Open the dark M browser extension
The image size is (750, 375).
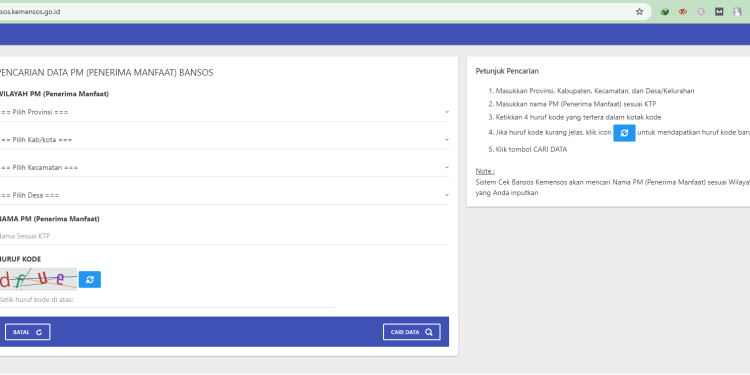click(x=719, y=12)
